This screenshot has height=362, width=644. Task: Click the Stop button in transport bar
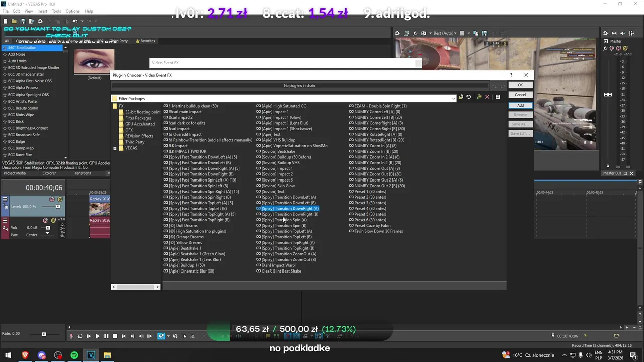pos(115,336)
